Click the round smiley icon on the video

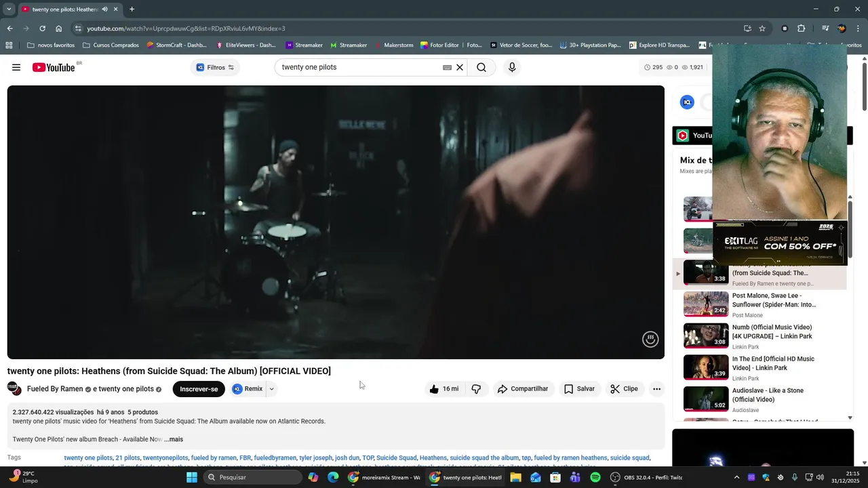point(650,340)
